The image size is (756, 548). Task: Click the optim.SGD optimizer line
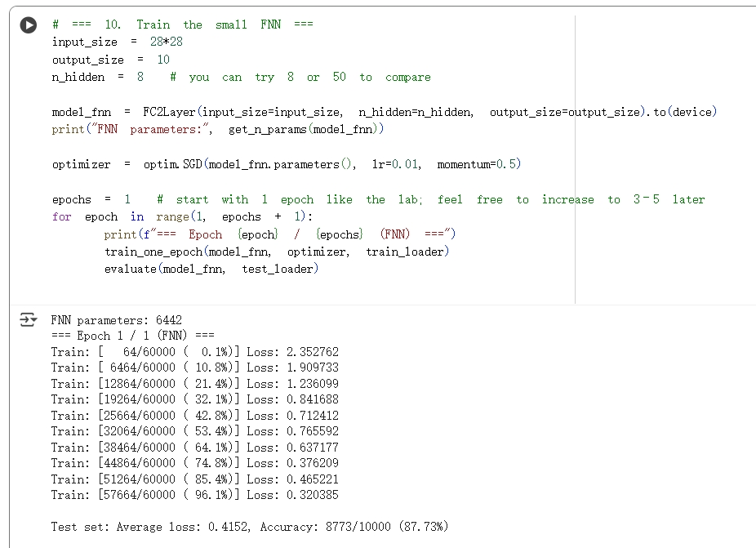click(x=286, y=164)
